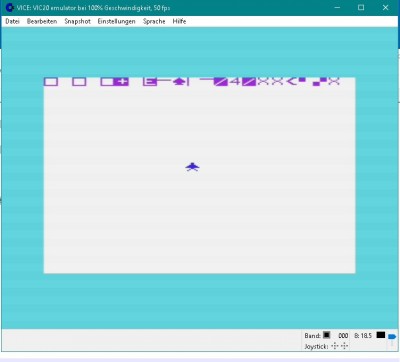
Task: Click the drive 8 track readout 18.5
Action: click(365, 336)
